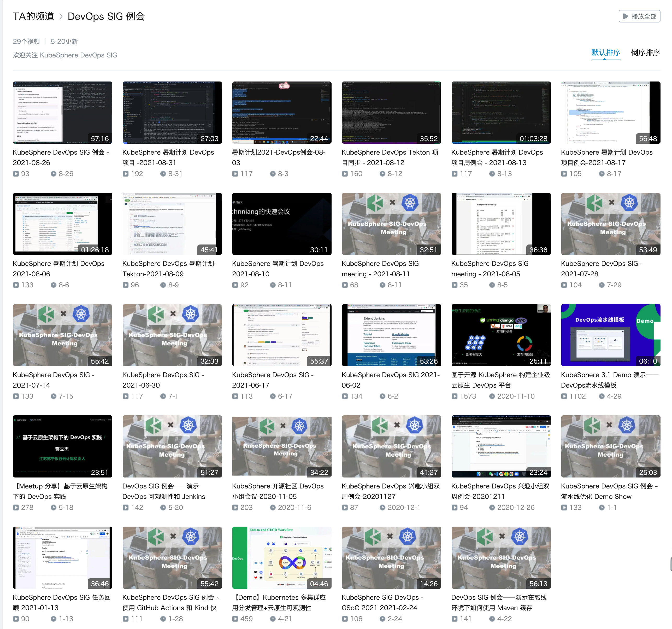Open title KubeSphere DevOps SIG - 2021-07-28

(x=601, y=269)
